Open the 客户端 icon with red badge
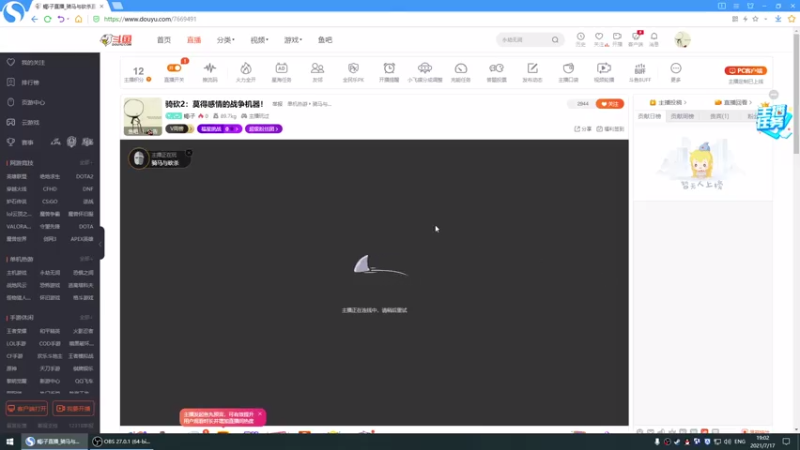The height and width of the screenshot is (450, 800). (x=636, y=39)
